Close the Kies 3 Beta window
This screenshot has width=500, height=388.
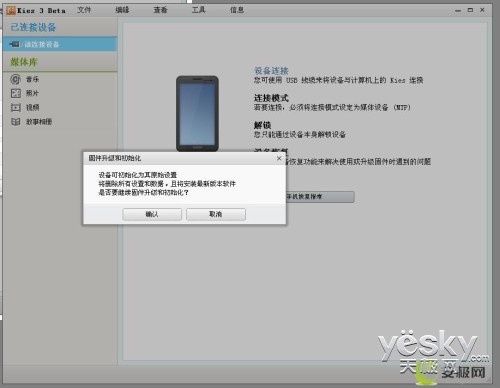click(482, 10)
